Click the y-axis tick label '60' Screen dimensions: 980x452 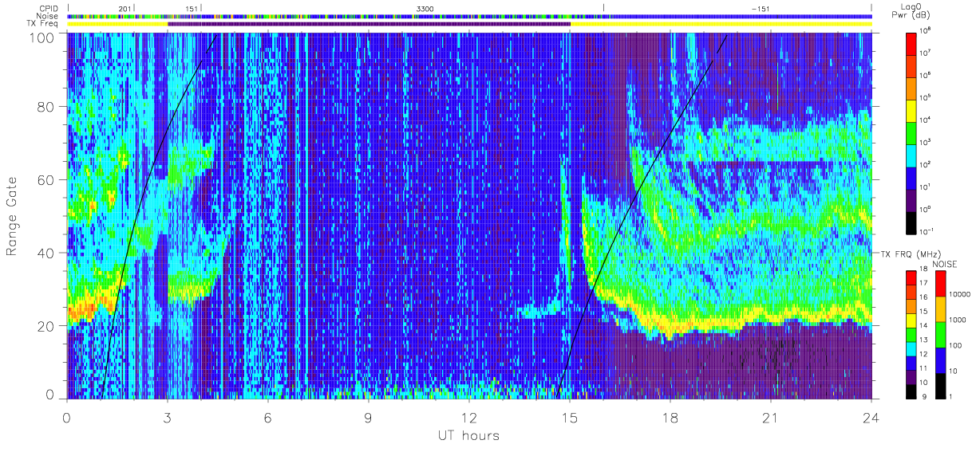point(47,180)
